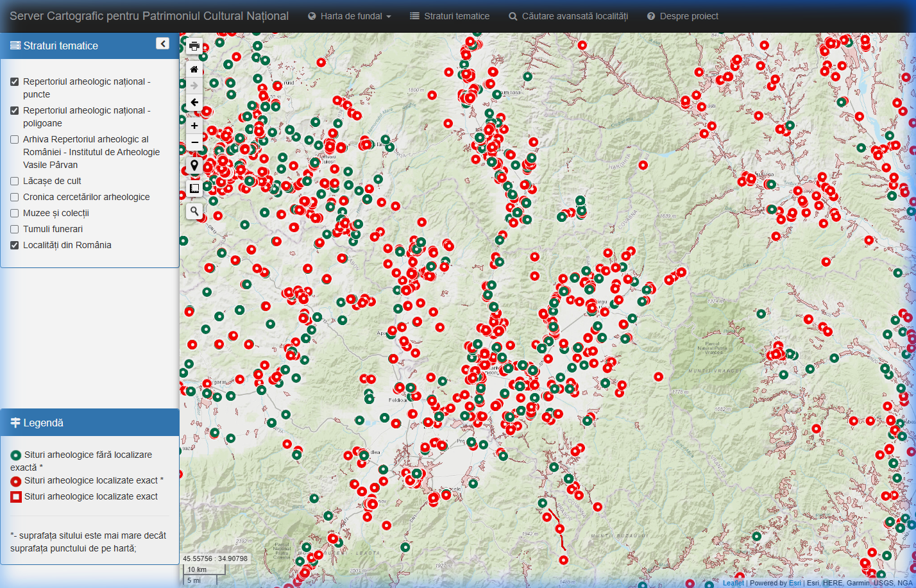Screen dimensions: 916x588
Task: Click the coordinate readout above the scale bar
Action: (216, 559)
